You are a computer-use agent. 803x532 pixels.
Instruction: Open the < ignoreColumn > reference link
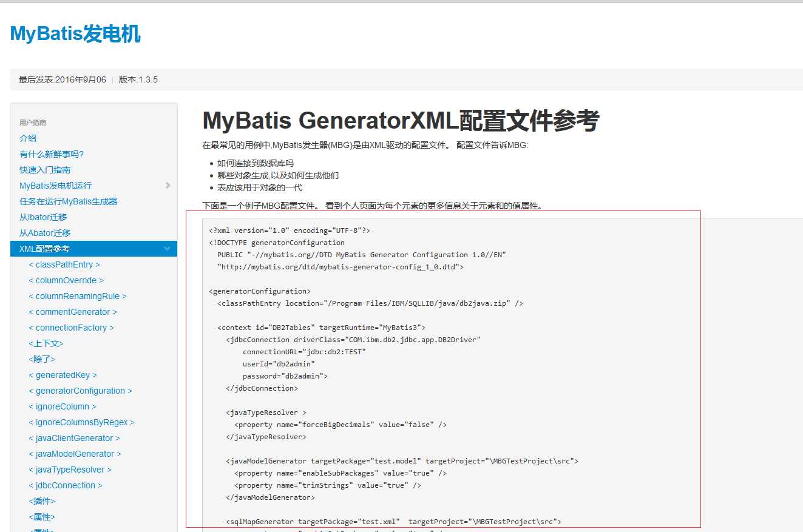(x=63, y=406)
